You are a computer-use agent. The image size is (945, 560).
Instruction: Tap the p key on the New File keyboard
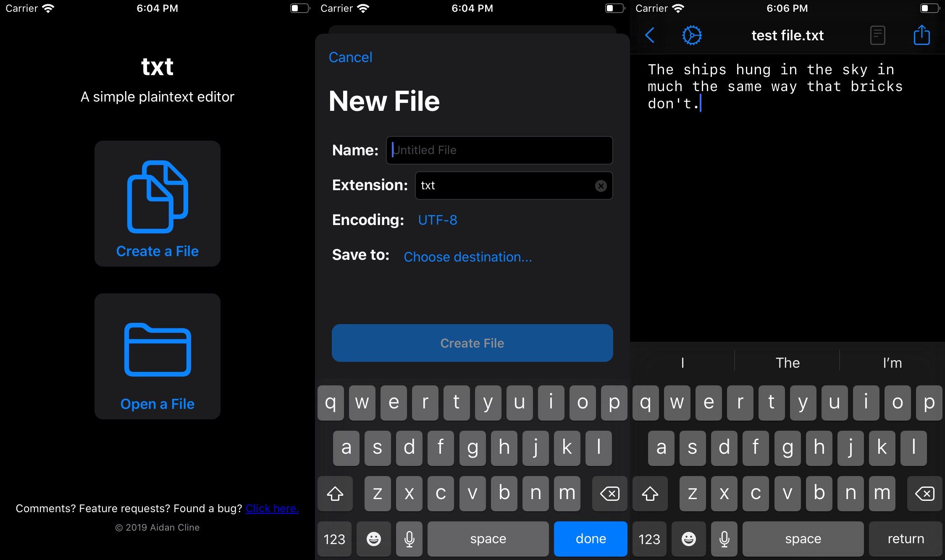(x=614, y=403)
